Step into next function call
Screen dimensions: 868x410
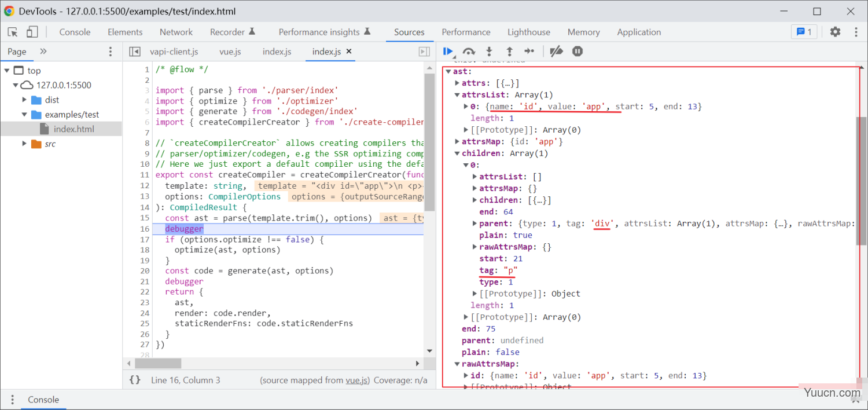click(489, 52)
